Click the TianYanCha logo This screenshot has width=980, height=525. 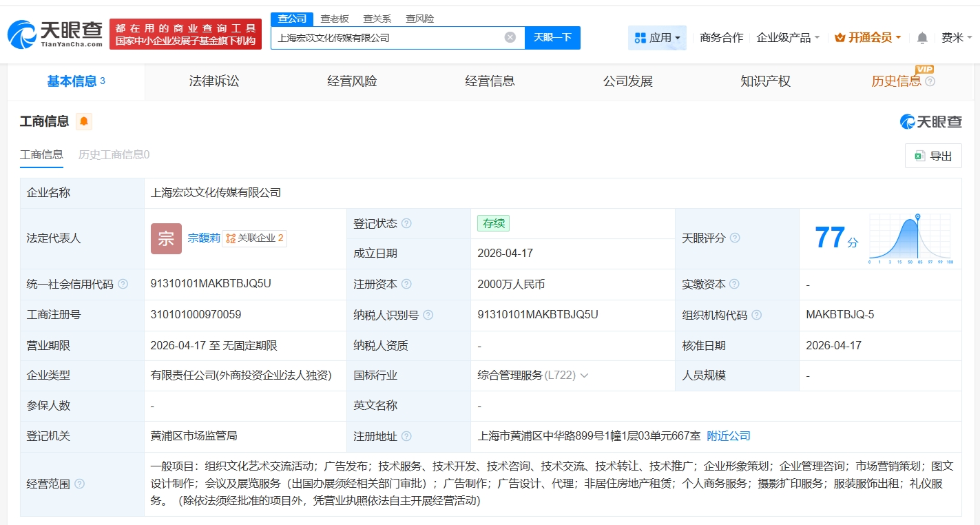[x=55, y=34]
